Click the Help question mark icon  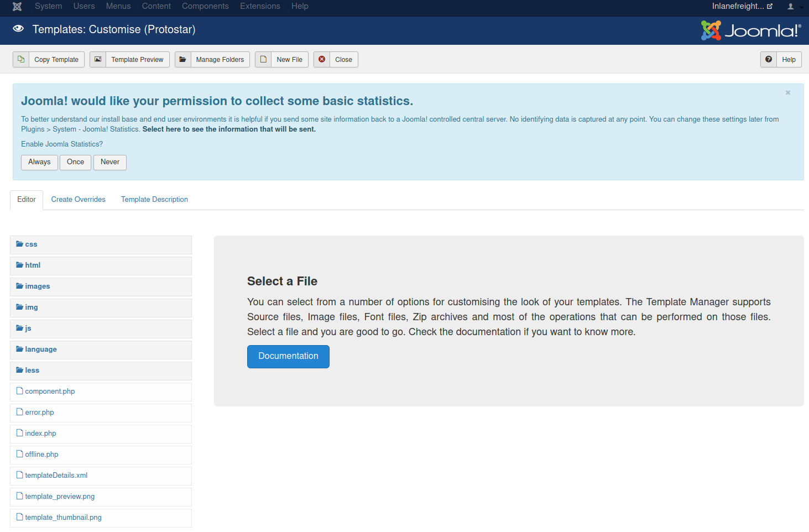pos(769,59)
